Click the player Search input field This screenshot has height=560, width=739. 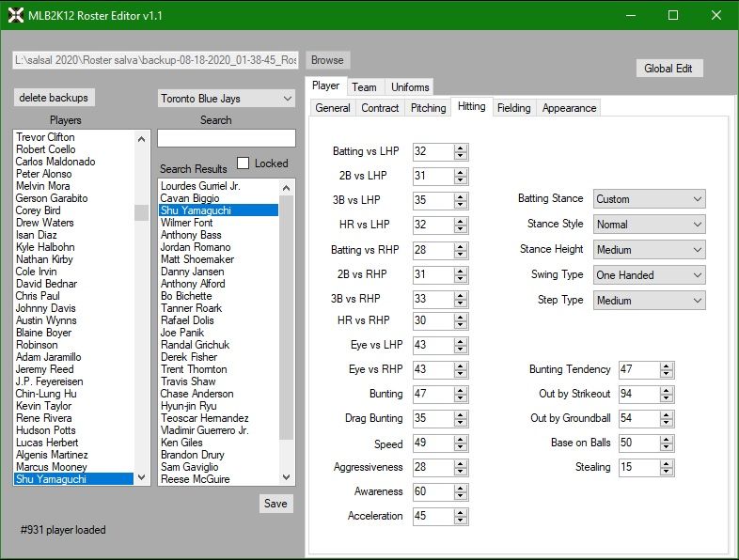point(227,138)
